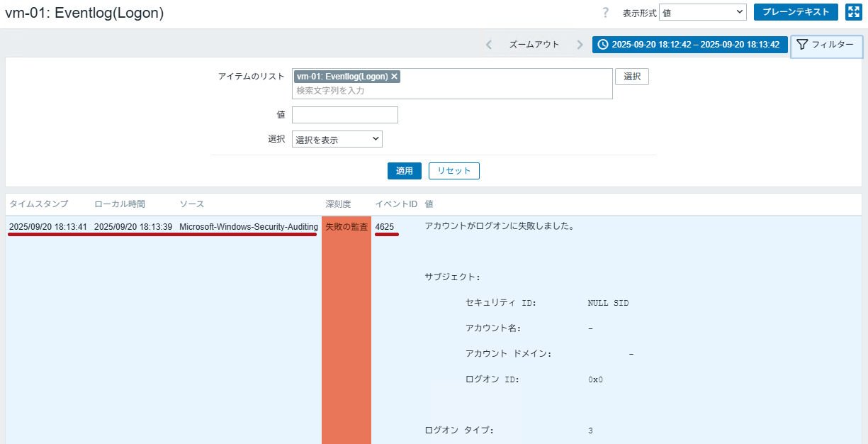
Task: Collapse the フィルター tab
Action: click(825, 45)
